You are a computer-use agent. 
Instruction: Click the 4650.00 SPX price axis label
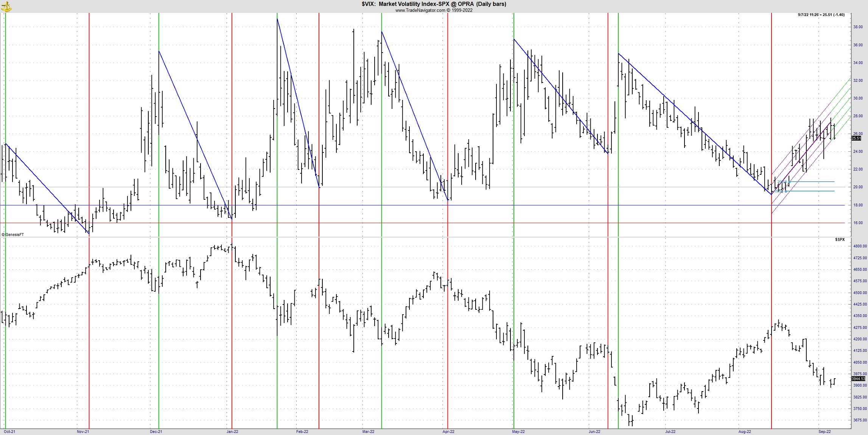[x=860, y=270]
